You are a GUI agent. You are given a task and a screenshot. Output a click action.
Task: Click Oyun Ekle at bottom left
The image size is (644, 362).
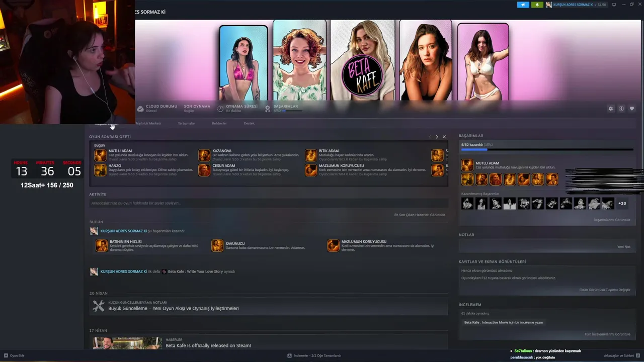pyautogui.click(x=14, y=355)
